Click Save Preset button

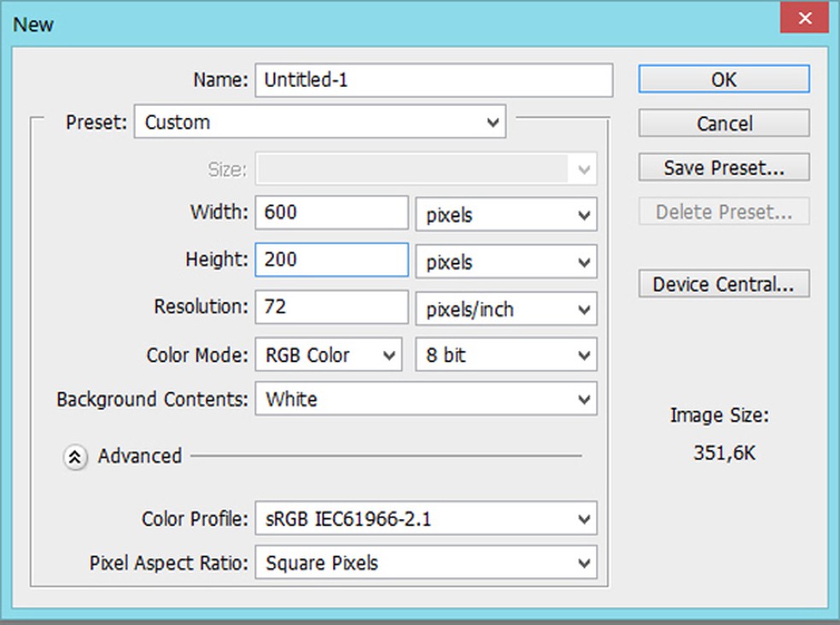(x=723, y=168)
